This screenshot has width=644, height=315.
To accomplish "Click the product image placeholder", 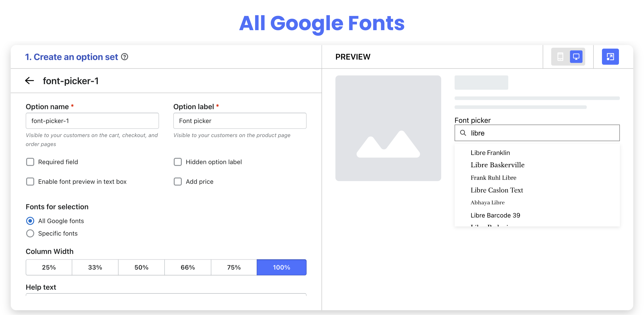I will pos(388,128).
